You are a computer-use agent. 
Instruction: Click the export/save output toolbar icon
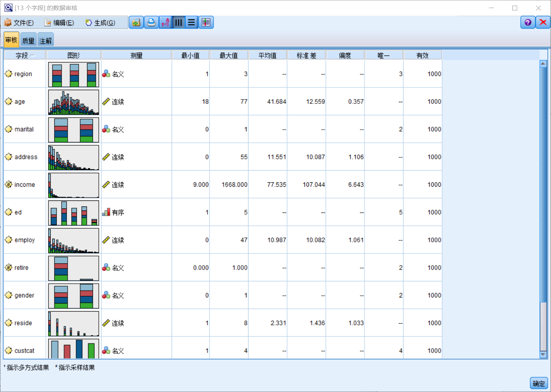click(x=137, y=23)
